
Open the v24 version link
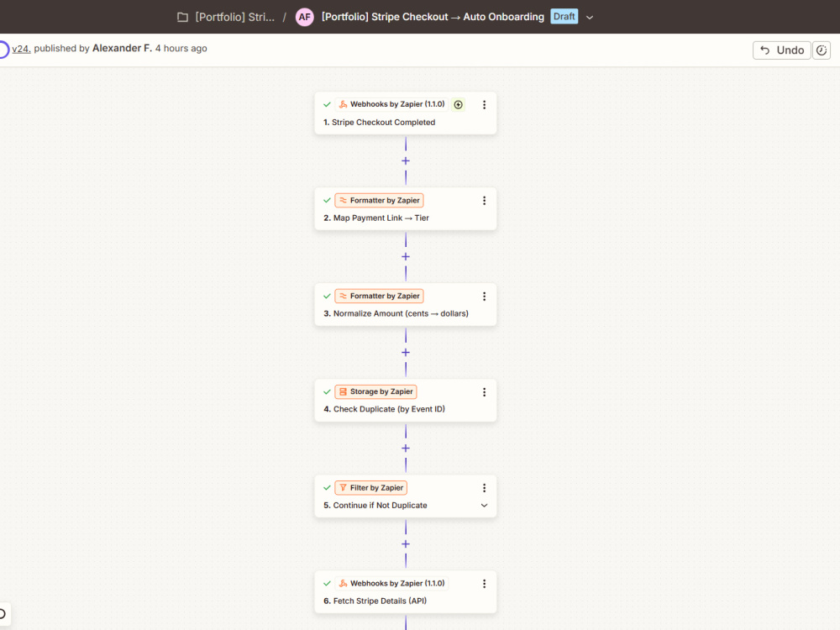(21, 49)
